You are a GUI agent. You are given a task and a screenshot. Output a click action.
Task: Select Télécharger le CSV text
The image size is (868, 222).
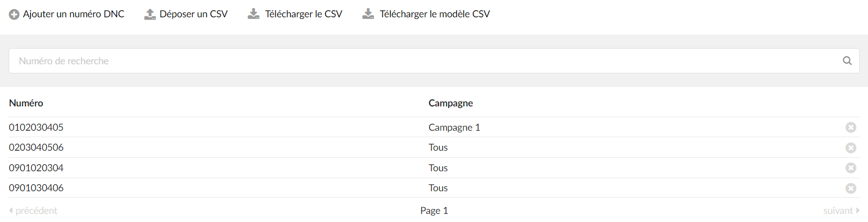pos(304,14)
